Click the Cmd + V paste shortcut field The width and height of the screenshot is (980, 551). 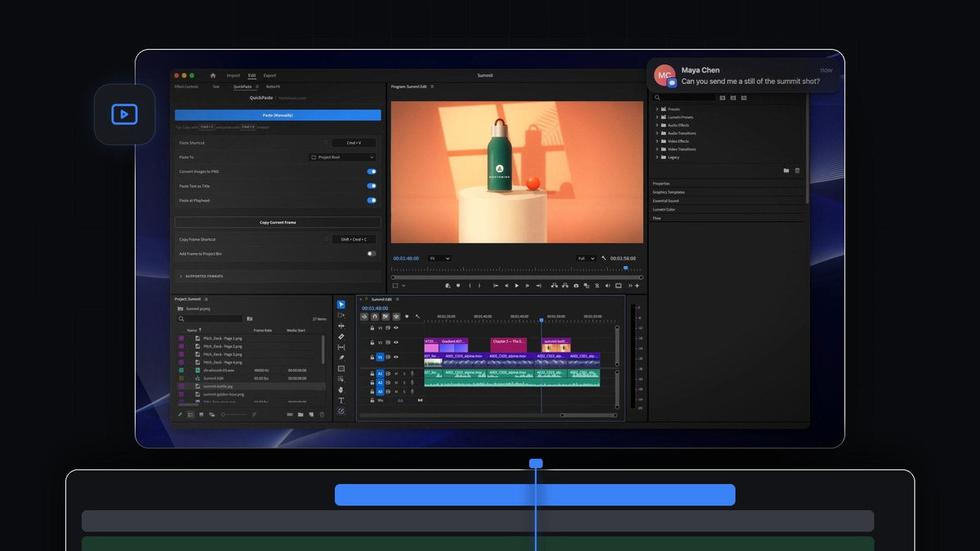coord(354,143)
